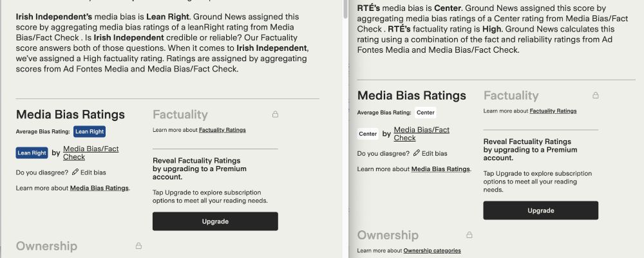Open Media Bias/Fact Check link beside Lean Right
This screenshot has height=258, width=644.
click(91, 153)
